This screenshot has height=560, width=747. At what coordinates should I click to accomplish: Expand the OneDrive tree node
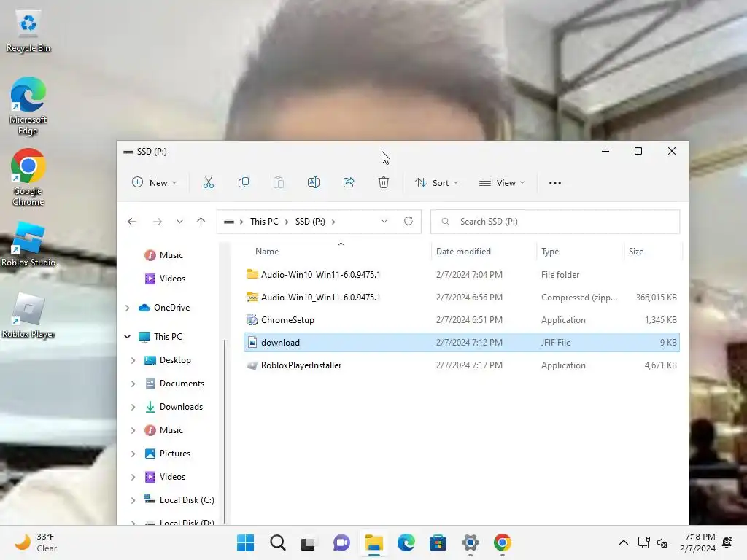(127, 308)
